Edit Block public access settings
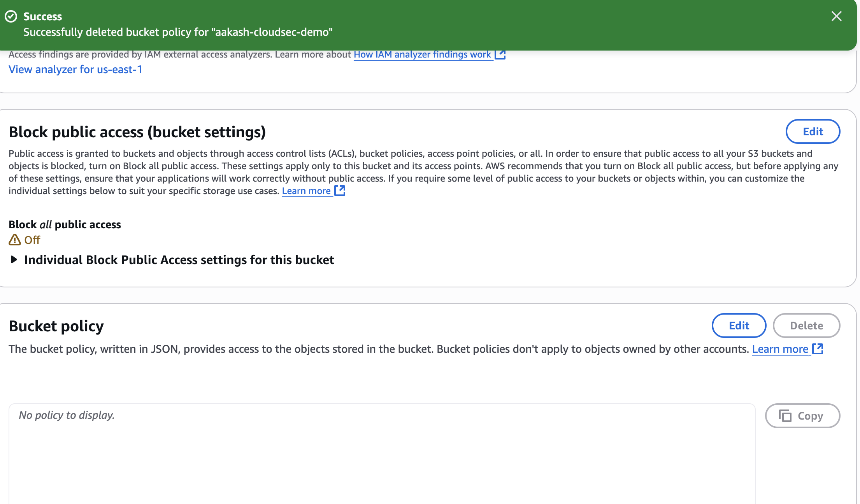 click(813, 131)
